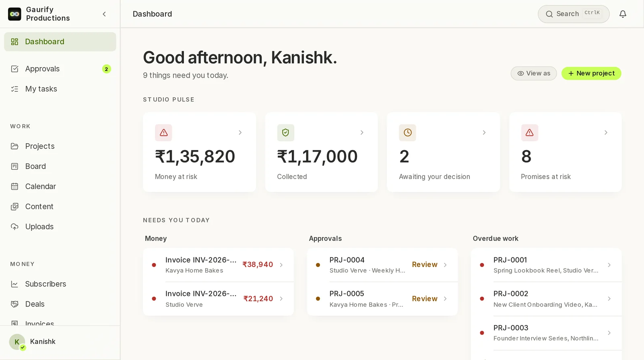Open the Kavya Home Bakes invoice chevron
This screenshot has width=644, height=360.
pos(281,265)
